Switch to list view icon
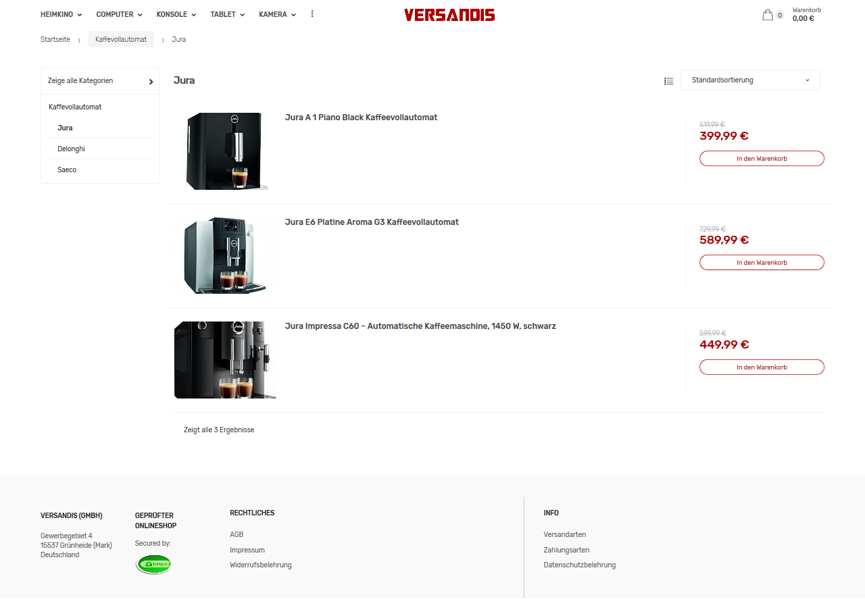The height and width of the screenshot is (616, 865). (668, 81)
